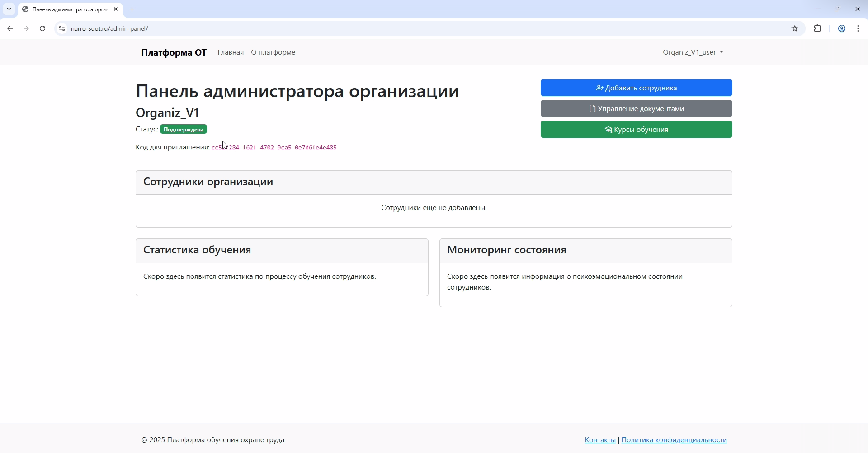Open the browser extensions icon
Image resolution: width=868 pixels, height=453 pixels.
tap(818, 28)
